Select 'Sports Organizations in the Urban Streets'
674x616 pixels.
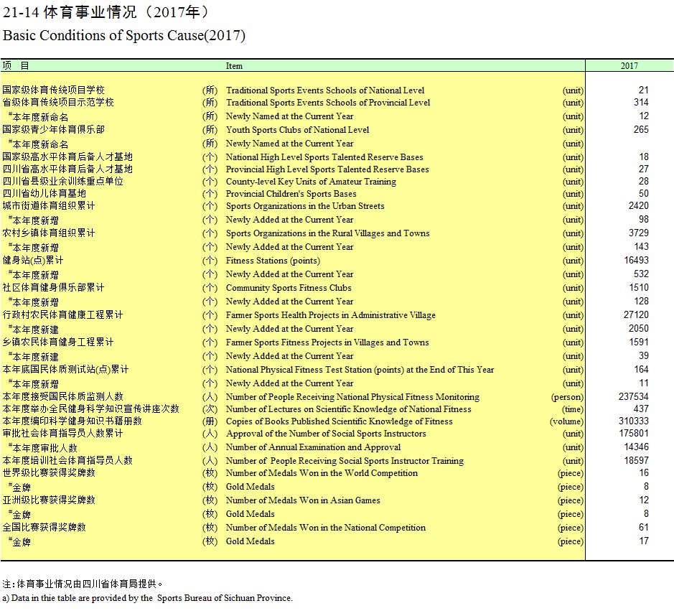point(305,206)
